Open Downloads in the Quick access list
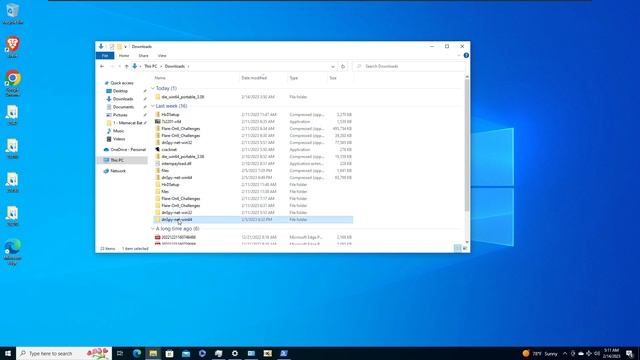Screen dimensions: 640x360 [x=123, y=99]
